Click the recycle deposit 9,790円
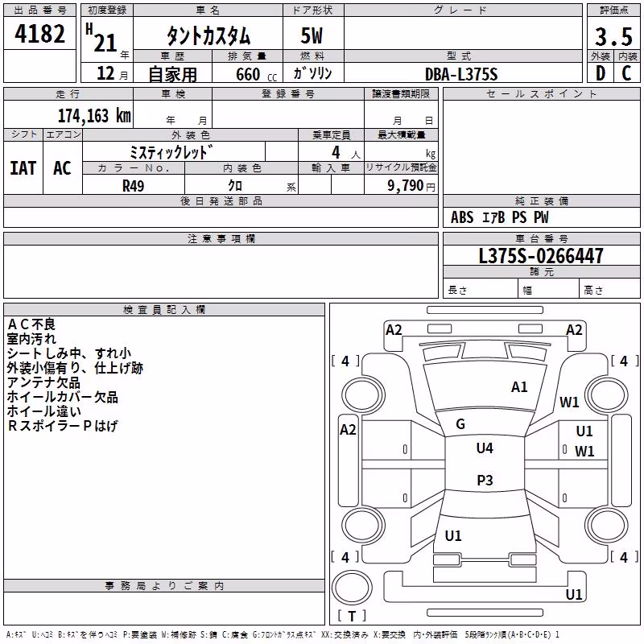This screenshot has width=644, height=644. tap(411, 186)
